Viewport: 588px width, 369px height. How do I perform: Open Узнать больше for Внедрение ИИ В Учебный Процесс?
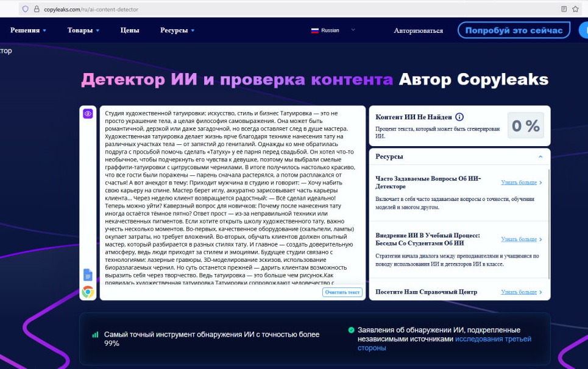pos(521,239)
